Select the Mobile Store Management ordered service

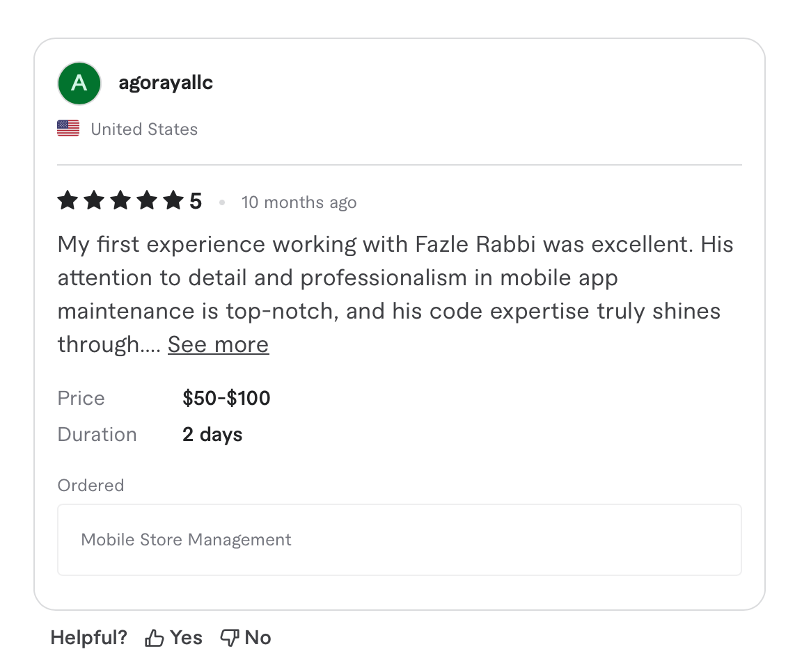[x=186, y=539]
